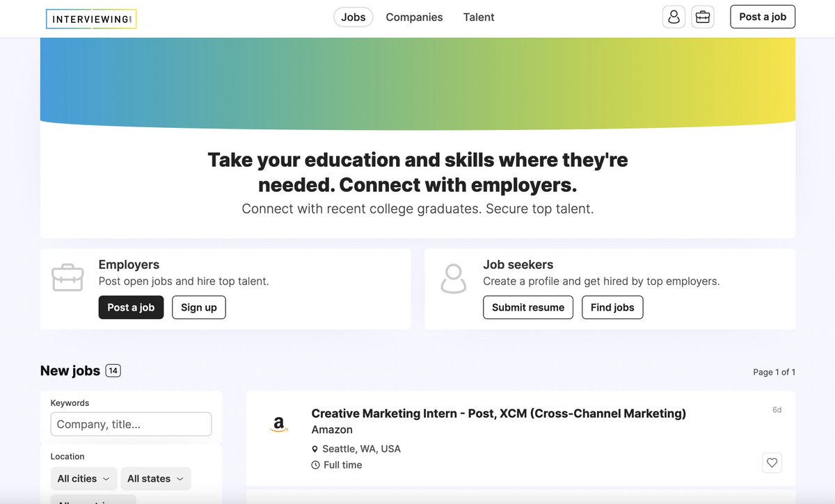835x504 pixels.
Task: Click the Location filter label
Action: [67, 457]
